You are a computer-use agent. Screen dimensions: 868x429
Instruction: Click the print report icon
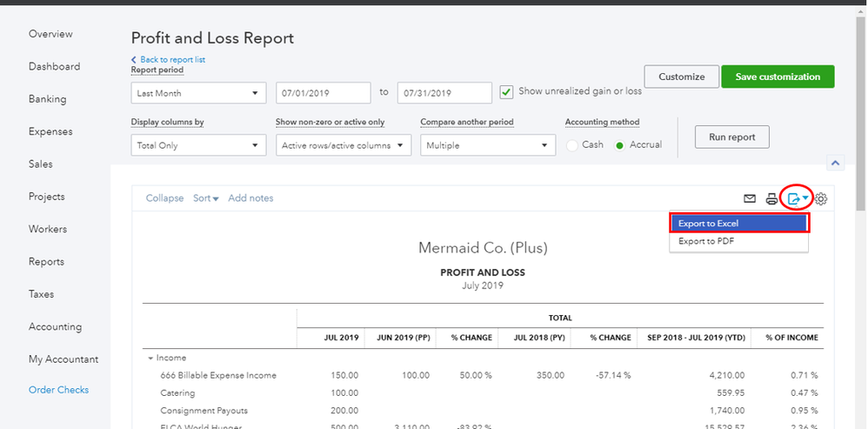[x=771, y=198]
